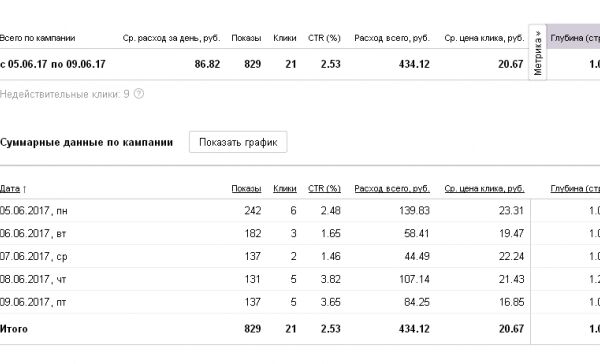Sort table by CTR (%) column header

324,189
